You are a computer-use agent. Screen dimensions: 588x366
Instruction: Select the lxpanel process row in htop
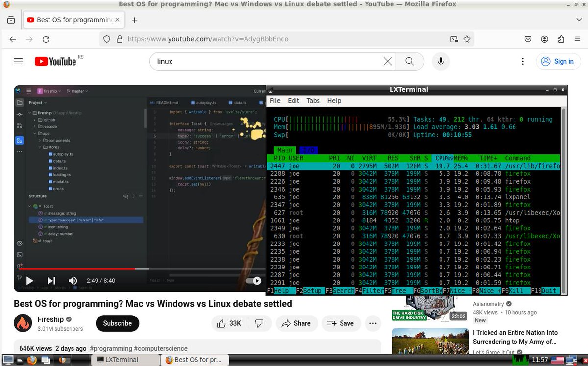(x=414, y=197)
